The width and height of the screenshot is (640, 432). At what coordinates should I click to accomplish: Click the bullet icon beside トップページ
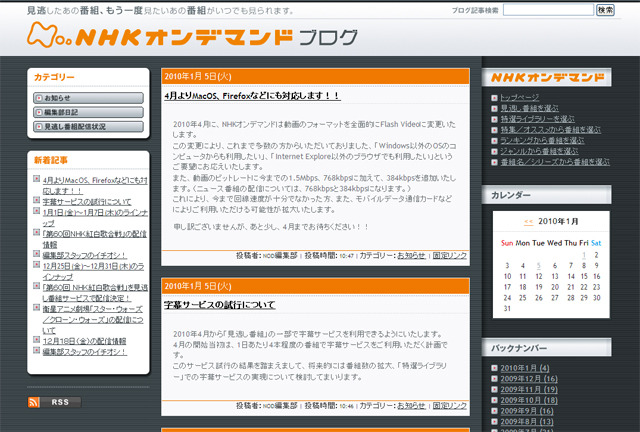pyautogui.click(x=494, y=98)
